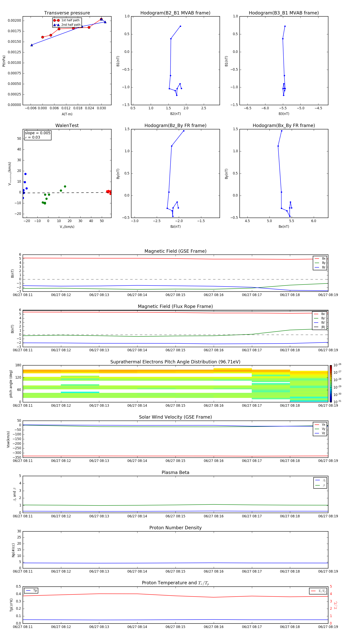This screenshot has height=644, width=351.
Task: Click the 'Magnetic Field (Flux Rope Frame)' title
Action: [175, 306]
